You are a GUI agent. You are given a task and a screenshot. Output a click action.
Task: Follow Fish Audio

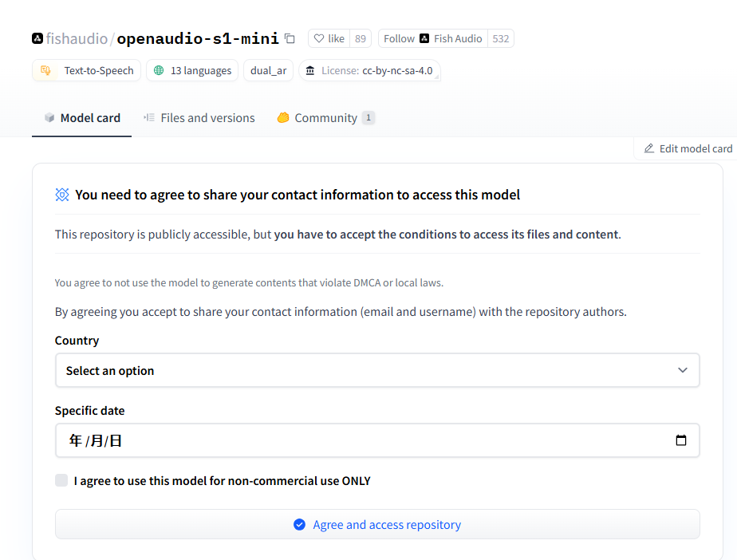click(399, 38)
